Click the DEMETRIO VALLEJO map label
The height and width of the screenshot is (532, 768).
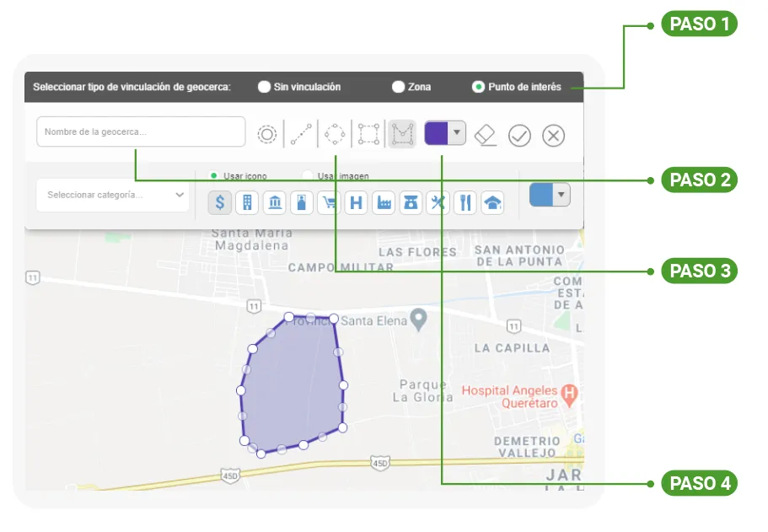tap(527, 447)
